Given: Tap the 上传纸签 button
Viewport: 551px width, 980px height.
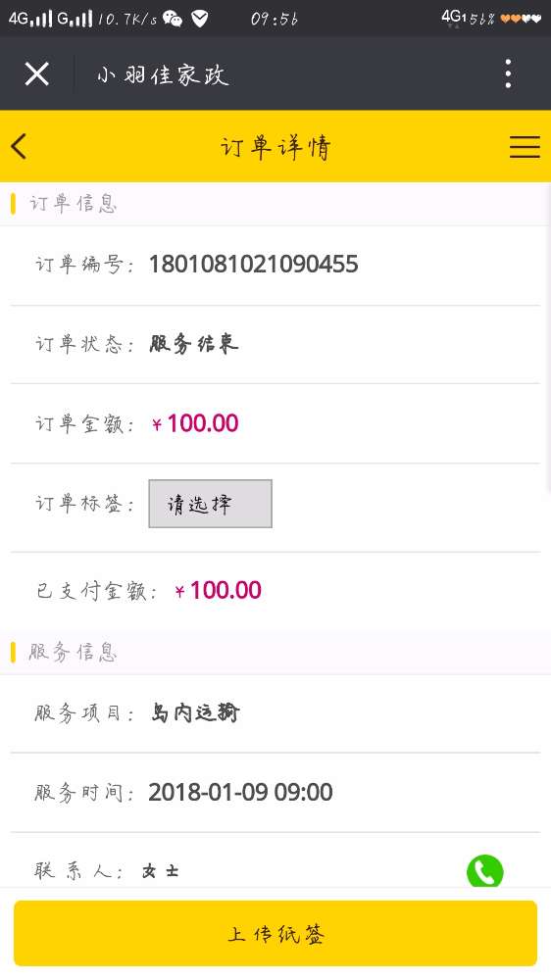Looking at the screenshot, I should [x=275, y=934].
